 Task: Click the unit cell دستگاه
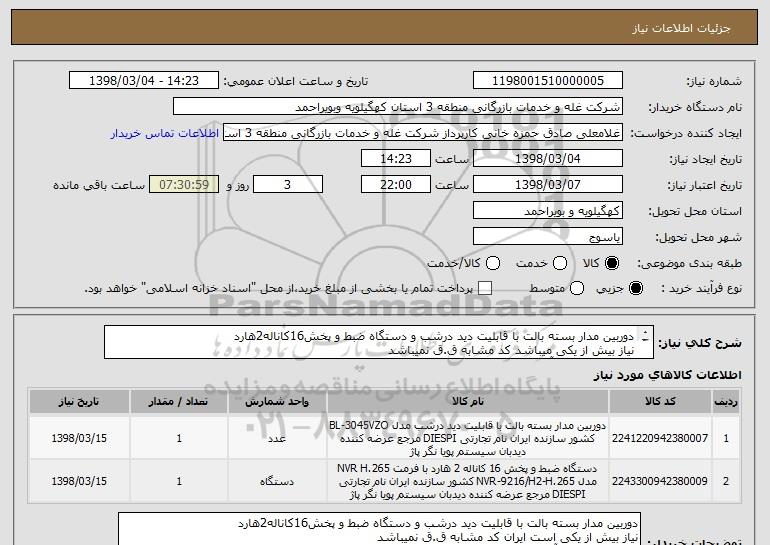(x=277, y=481)
